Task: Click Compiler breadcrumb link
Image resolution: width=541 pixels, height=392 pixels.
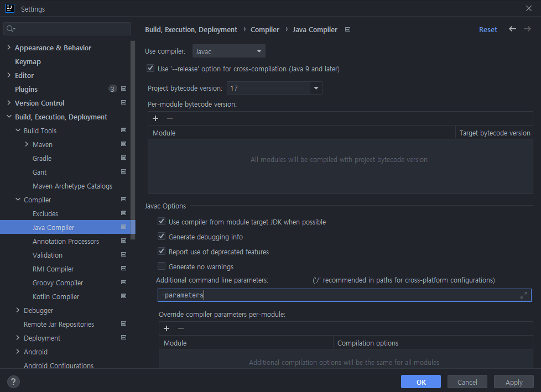Action: (264, 30)
